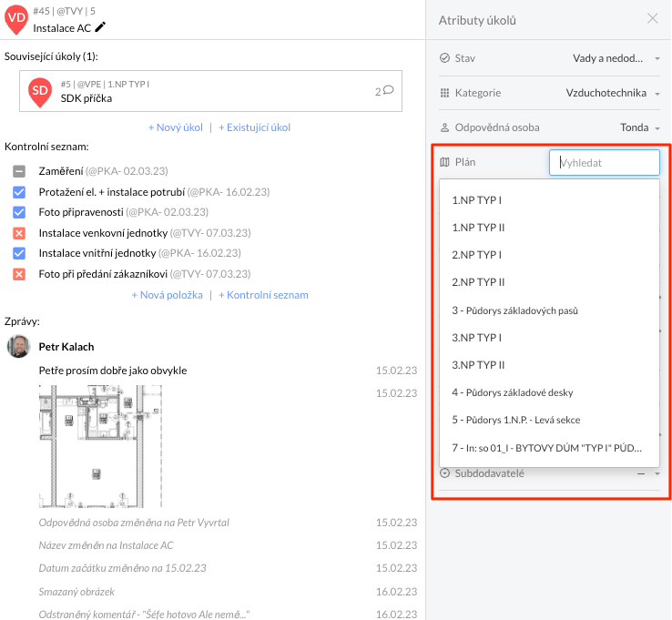672x620 pixels.
Task: Expand the Stav dropdown
Action: [657, 58]
